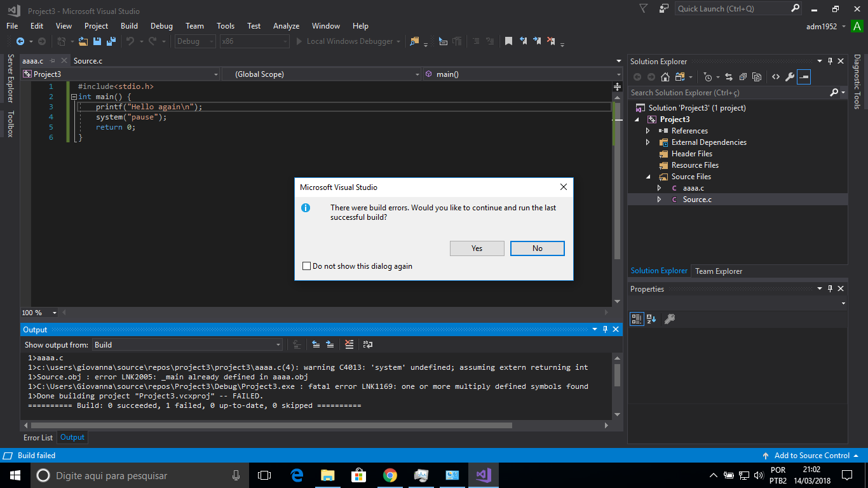This screenshot has width=868, height=488.
Task: Expand the External Dependencies node
Action: pyautogui.click(x=648, y=142)
